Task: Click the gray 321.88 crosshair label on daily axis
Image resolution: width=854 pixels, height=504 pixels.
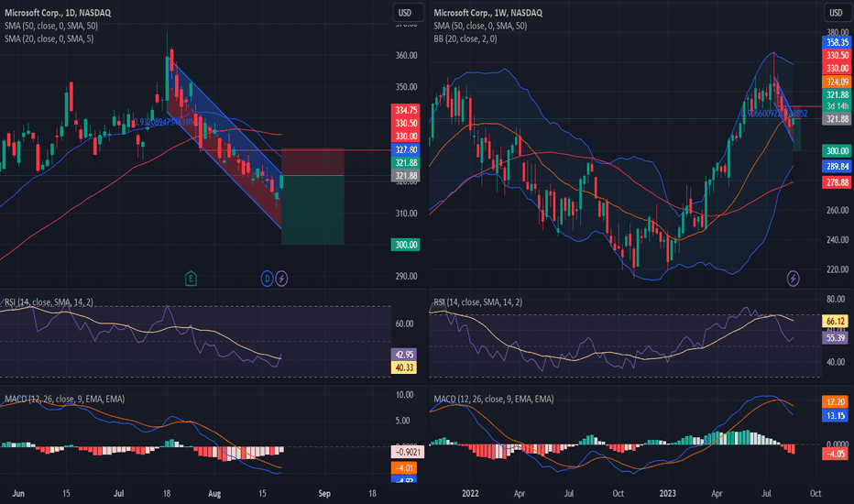Action: pyautogui.click(x=406, y=175)
